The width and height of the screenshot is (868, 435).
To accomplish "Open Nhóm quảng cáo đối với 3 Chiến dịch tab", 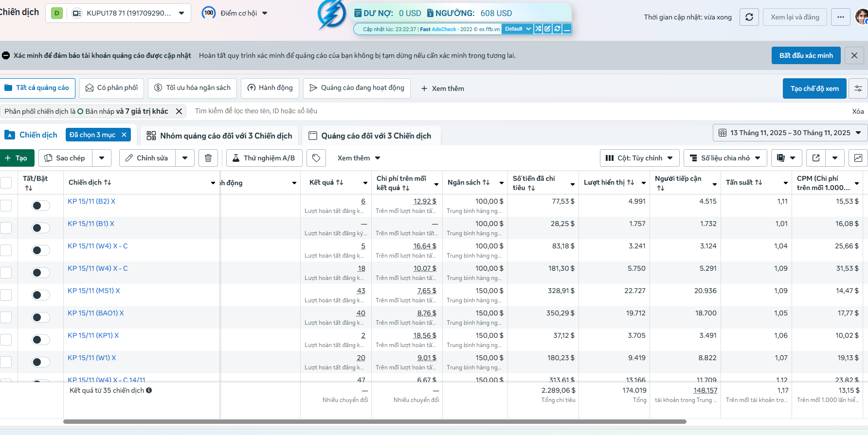I will pos(219,136).
